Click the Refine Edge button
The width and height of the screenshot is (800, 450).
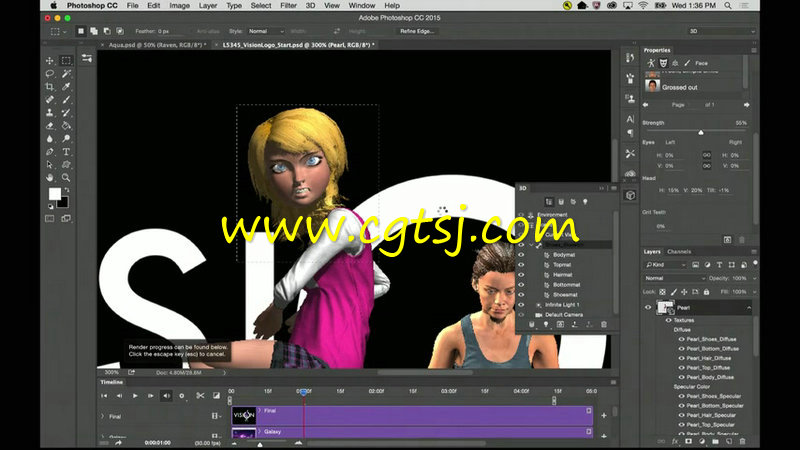[x=417, y=31]
